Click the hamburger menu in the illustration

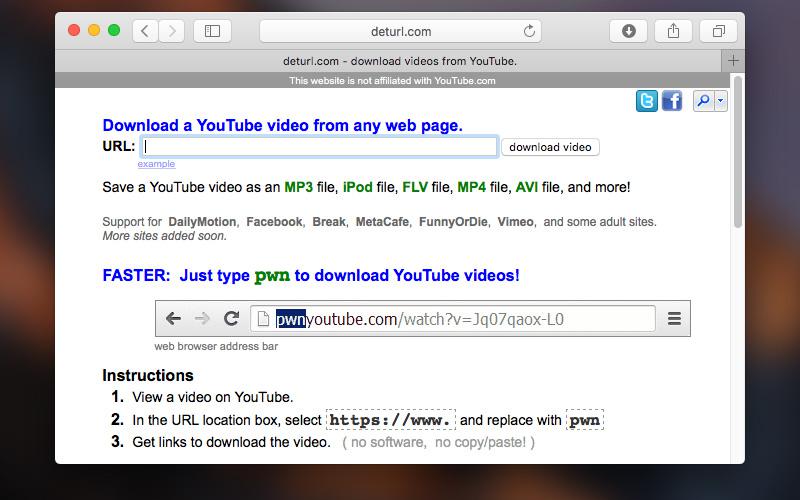[x=674, y=319]
